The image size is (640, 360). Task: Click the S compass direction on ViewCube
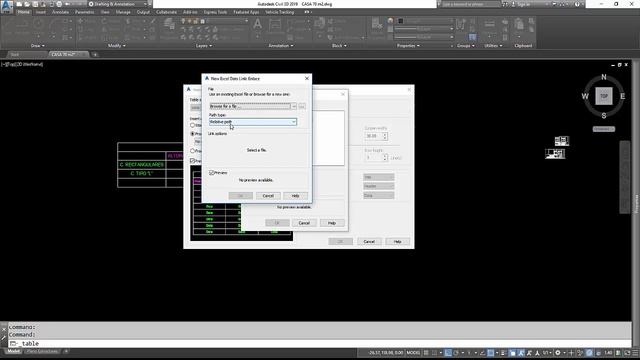[x=604, y=116]
